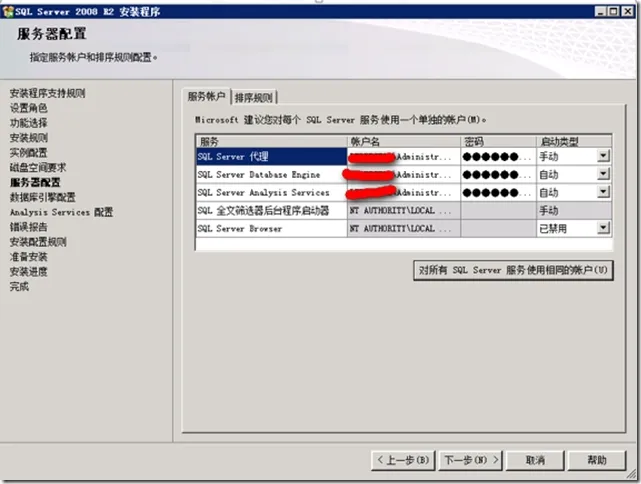Image resolution: width=641 pixels, height=484 pixels.
Task: Click account name cell for SQL Server 代理
Action: 404,157
